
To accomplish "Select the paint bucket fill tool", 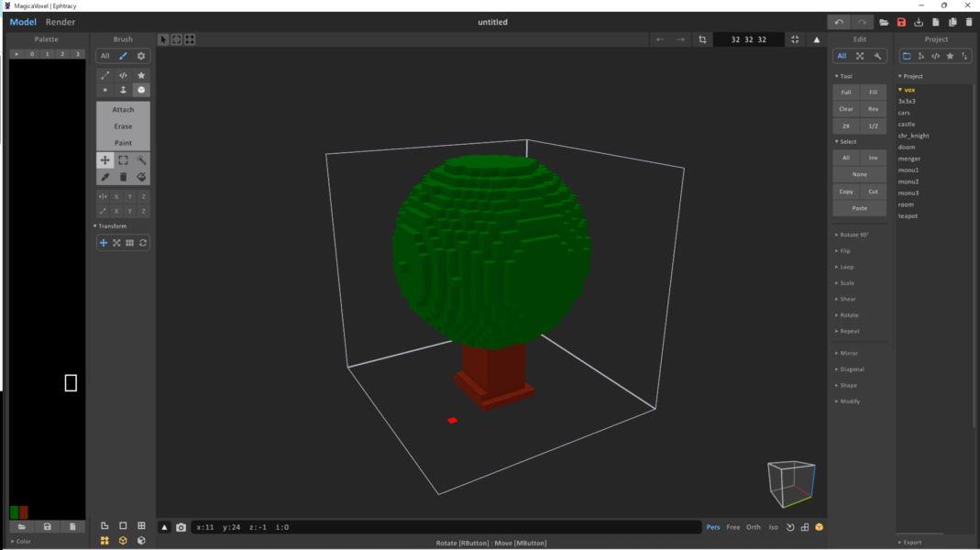I will pos(141,177).
